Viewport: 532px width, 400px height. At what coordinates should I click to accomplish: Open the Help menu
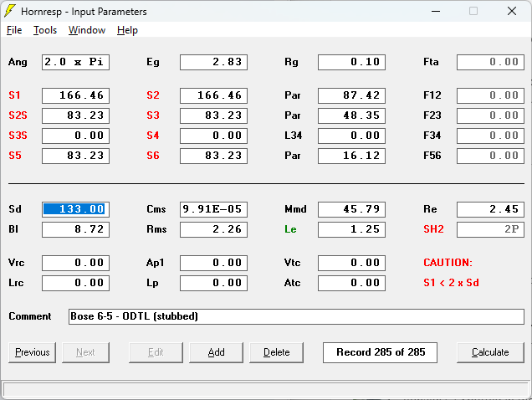127,30
